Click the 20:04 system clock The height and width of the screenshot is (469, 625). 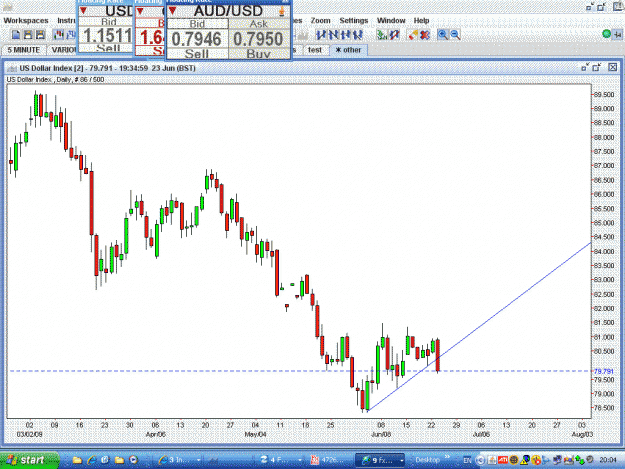pos(608,461)
